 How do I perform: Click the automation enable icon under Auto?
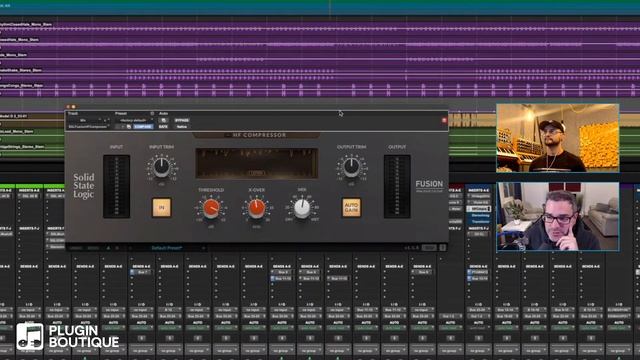[x=163, y=120]
